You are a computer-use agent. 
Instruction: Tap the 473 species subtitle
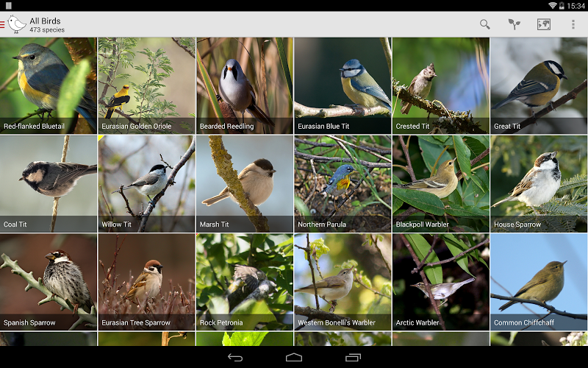47,30
